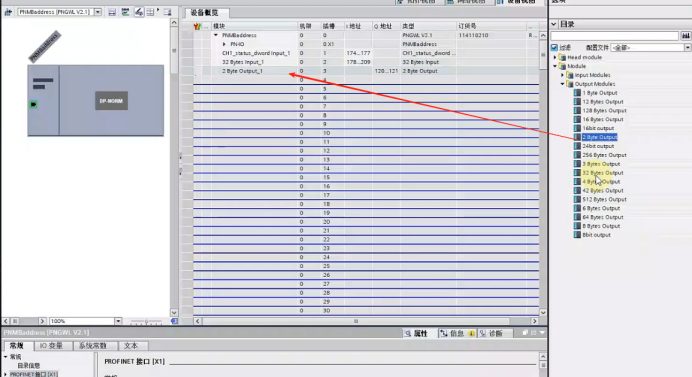Select the 32 Bytes Input_1 row
The image size is (692, 377).
pos(366,62)
